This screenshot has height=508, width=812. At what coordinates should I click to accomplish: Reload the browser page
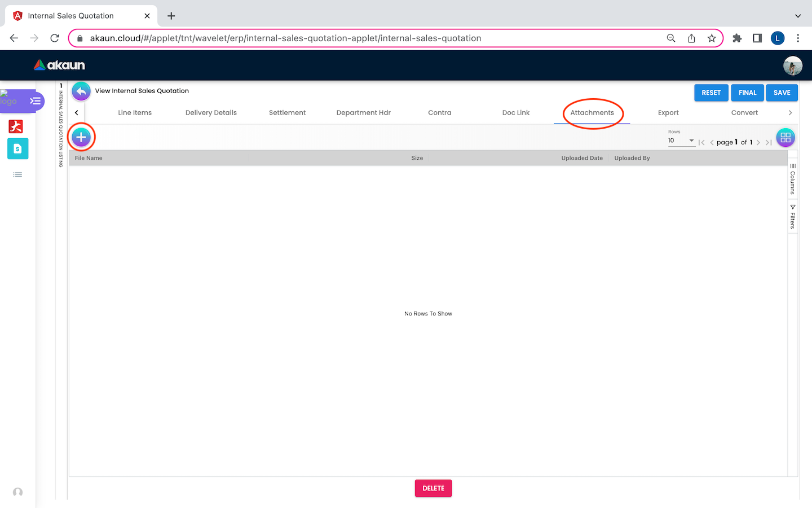55,38
